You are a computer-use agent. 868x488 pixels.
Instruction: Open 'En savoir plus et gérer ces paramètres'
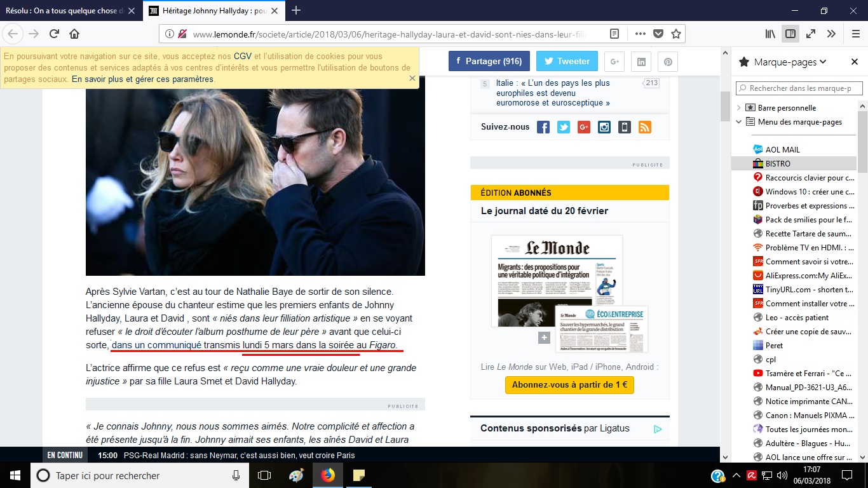143,79
